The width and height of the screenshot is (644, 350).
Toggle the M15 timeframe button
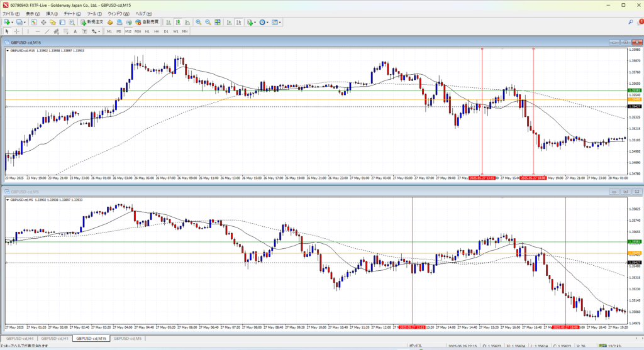pyautogui.click(x=128, y=31)
